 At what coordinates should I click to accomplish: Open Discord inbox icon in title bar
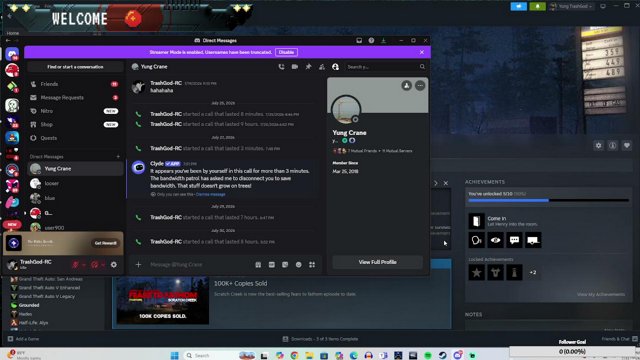359,40
